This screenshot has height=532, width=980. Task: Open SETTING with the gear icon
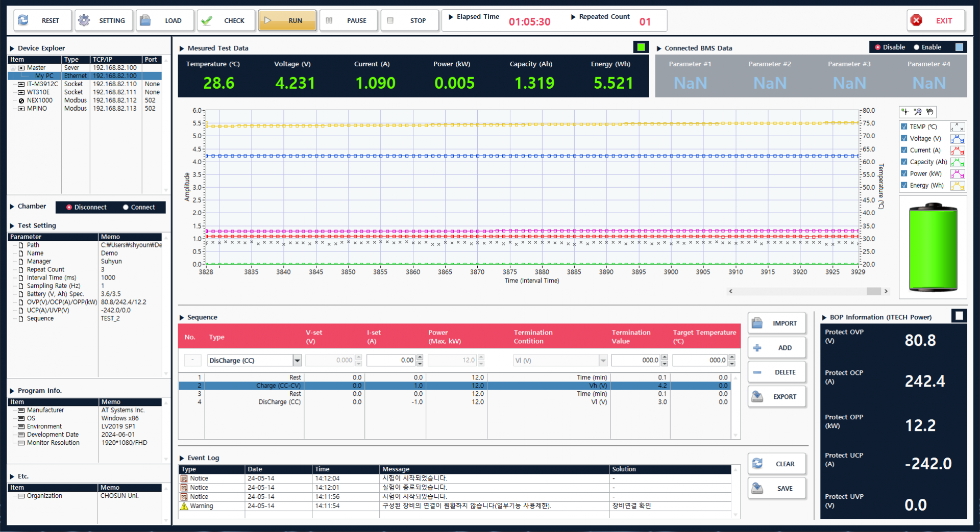tap(84, 20)
